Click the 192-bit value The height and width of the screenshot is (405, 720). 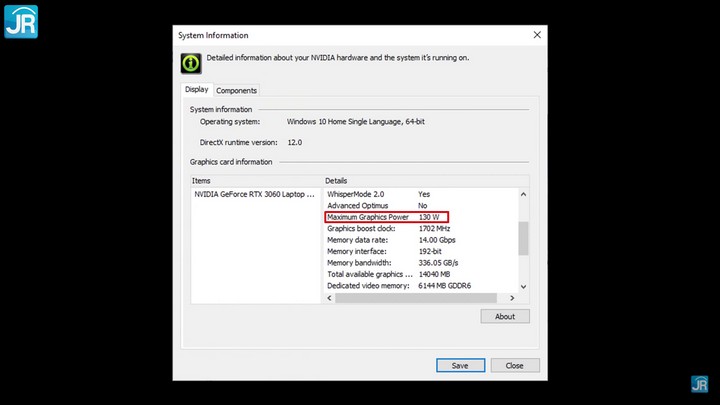tap(430, 252)
